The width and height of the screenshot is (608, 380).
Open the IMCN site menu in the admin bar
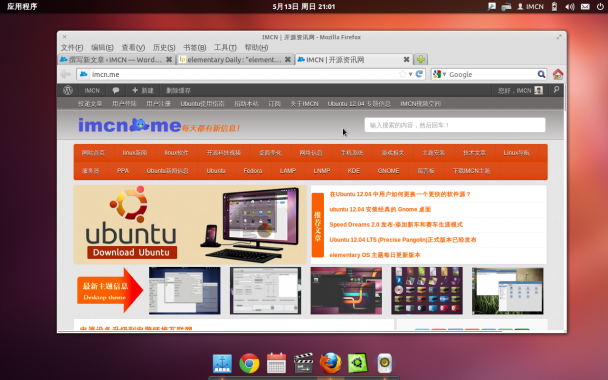pos(92,90)
